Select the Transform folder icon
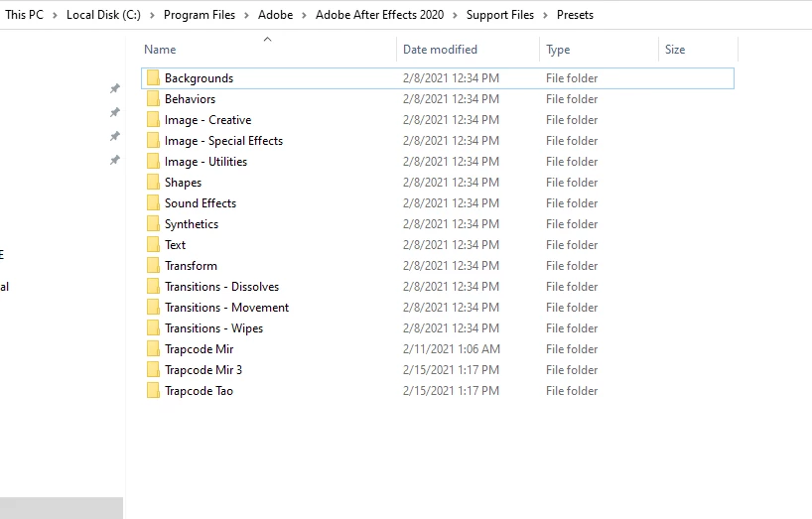 pyautogui.click(x=153, y=265)
